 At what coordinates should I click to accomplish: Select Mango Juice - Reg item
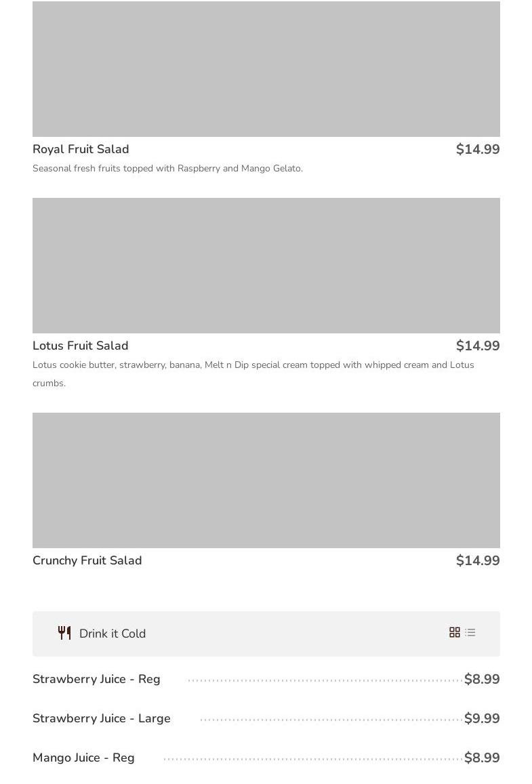[83, 758]
